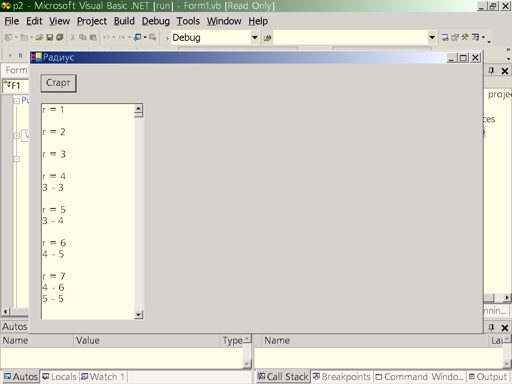Click the Redo arrow icon
Screen dimensions: 512x384
click(x=122, y=37)
